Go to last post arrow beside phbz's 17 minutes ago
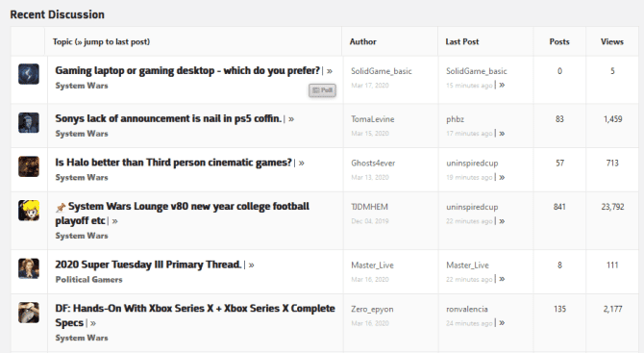This screenshot has height=353, width=644. click(x=502, y=133)
